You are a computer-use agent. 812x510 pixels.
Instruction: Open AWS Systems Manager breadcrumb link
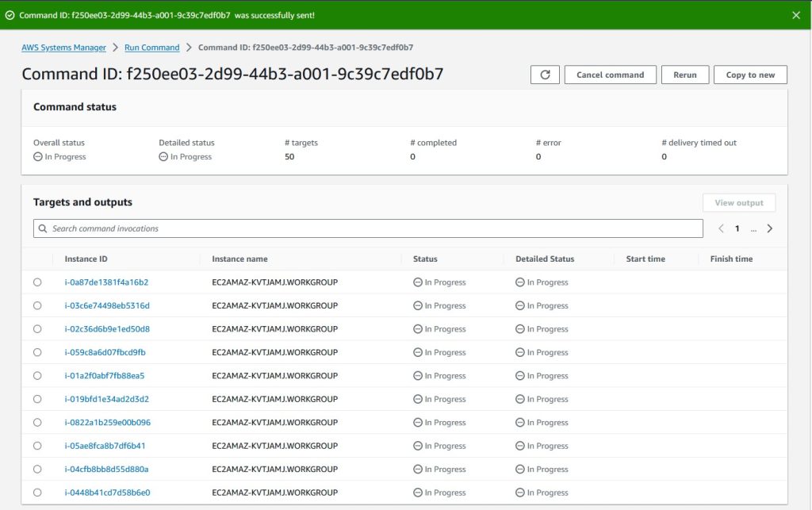(63, 47)
